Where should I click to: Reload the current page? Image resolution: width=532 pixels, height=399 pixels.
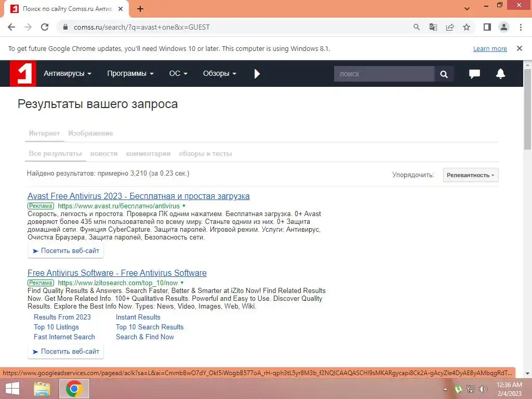click(45, 27)
